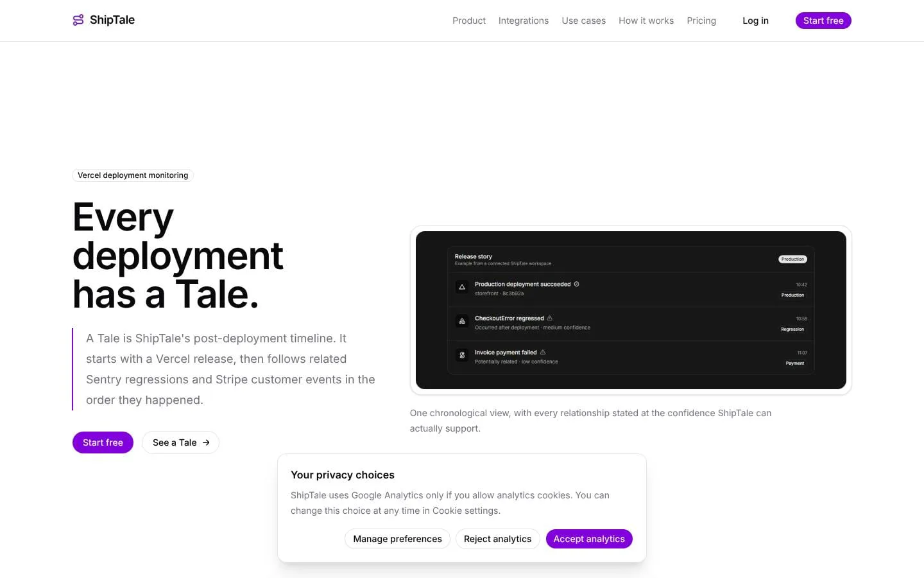The image size is (924, 578).
Task: Click the Vercel triangle icon in Release story
Action: click(462, 287)
